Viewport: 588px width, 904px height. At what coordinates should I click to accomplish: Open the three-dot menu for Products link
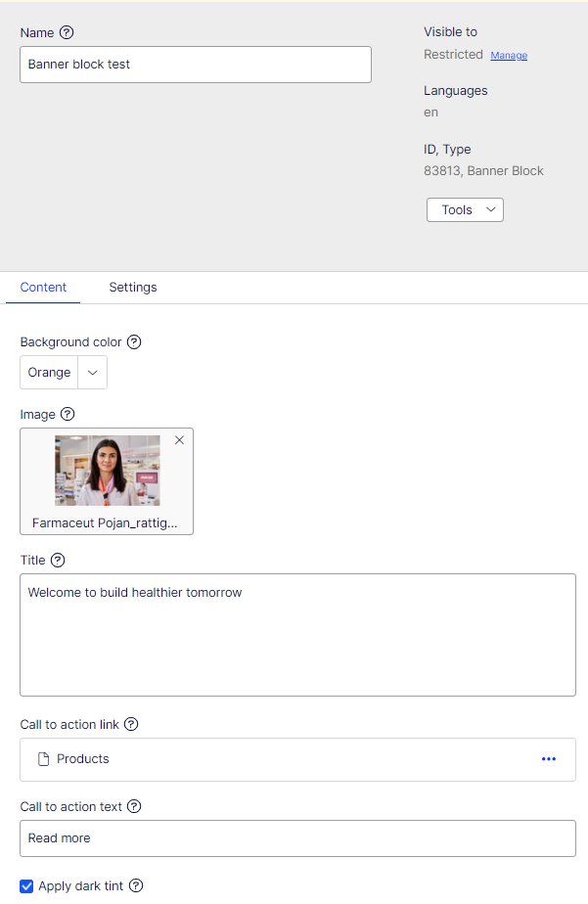click(549, 759)
